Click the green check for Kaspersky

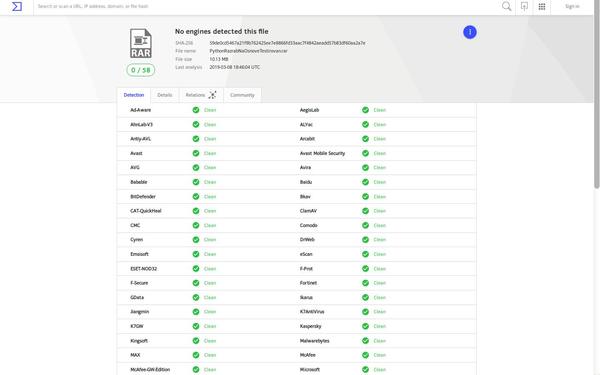[x=365, y=326]
